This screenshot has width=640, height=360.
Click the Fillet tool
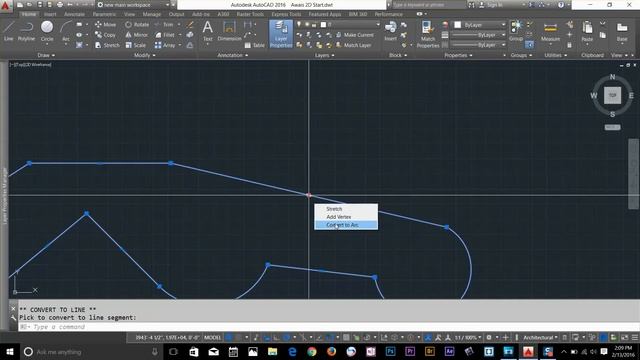165,35
